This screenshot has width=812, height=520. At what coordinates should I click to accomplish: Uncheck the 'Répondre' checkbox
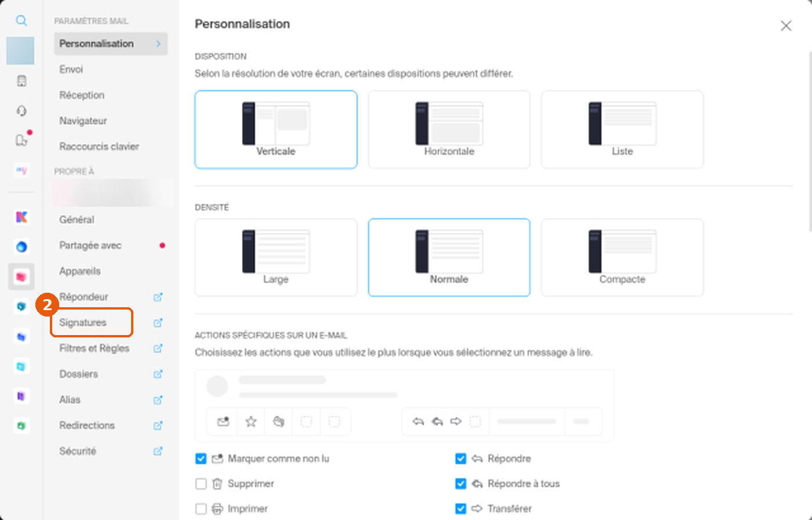point(461,459)
